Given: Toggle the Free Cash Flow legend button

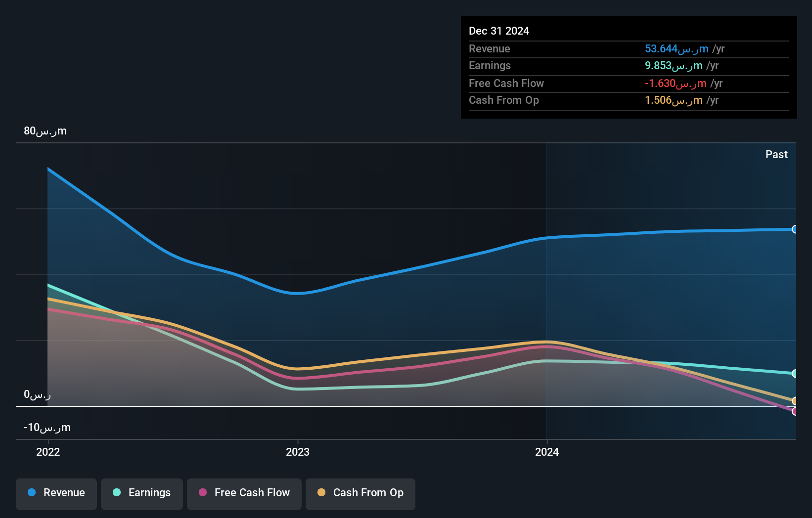Looking at the screenshot, I should coord(244,494).
